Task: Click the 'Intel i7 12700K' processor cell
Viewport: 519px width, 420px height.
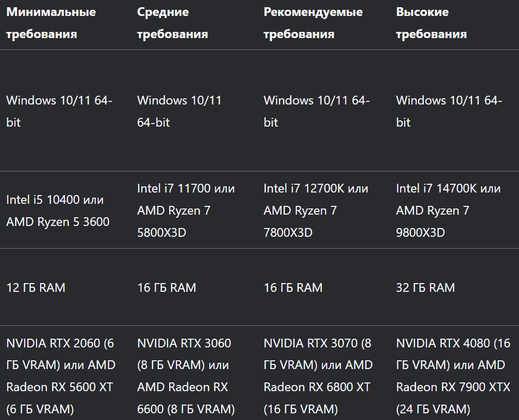Action: point(316,211)
